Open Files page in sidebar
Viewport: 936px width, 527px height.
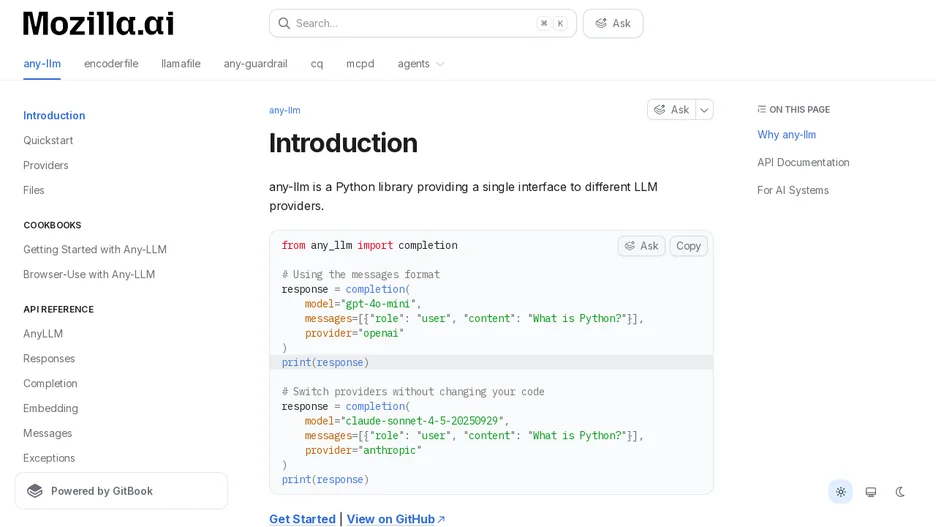click(x=34, y=190)
